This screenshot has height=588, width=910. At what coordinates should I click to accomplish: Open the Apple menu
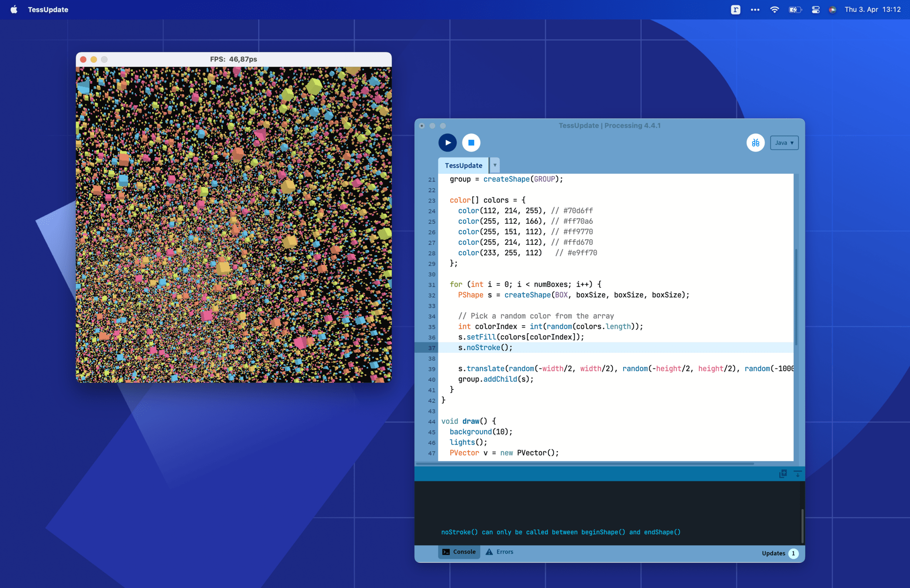point(14,10)
